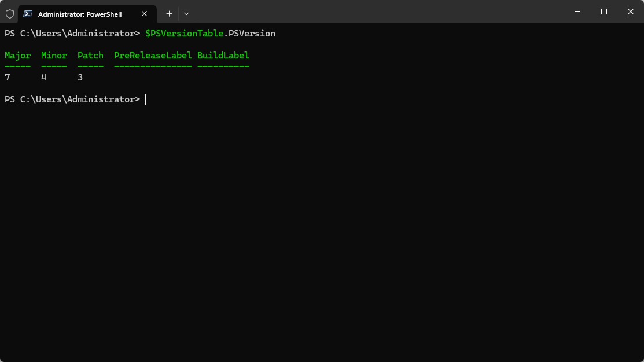Close the Windows Terminal window
The width and height of the screenshot is (644, 362).
631,12
